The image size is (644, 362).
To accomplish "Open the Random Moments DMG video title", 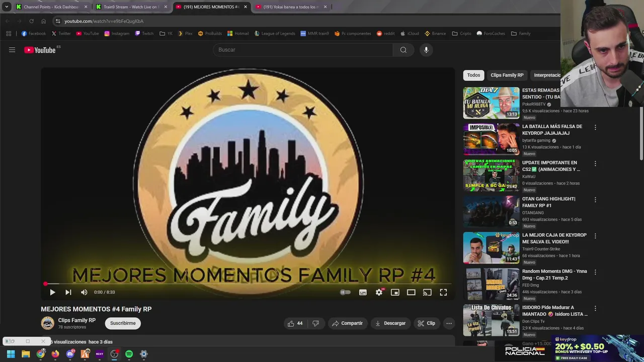I will point(554,275).
